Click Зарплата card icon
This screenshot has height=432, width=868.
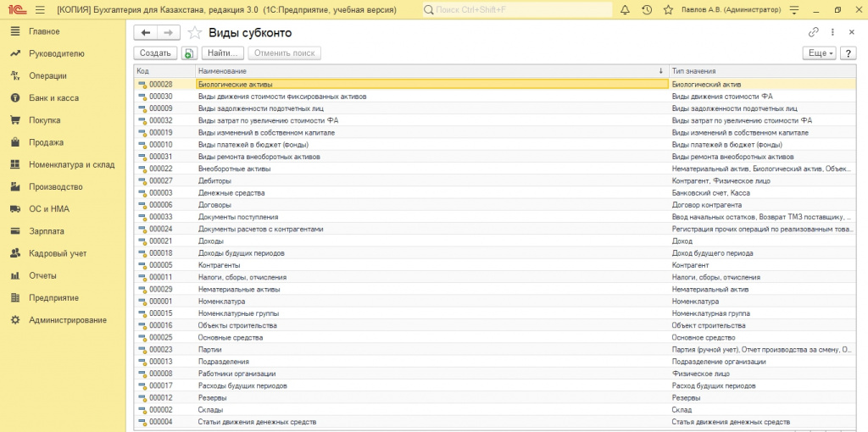click(15, 231)
